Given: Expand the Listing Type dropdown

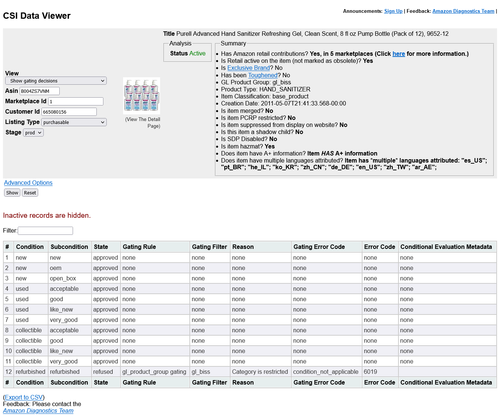Looking at the screenshot, I should coord(74,122).
